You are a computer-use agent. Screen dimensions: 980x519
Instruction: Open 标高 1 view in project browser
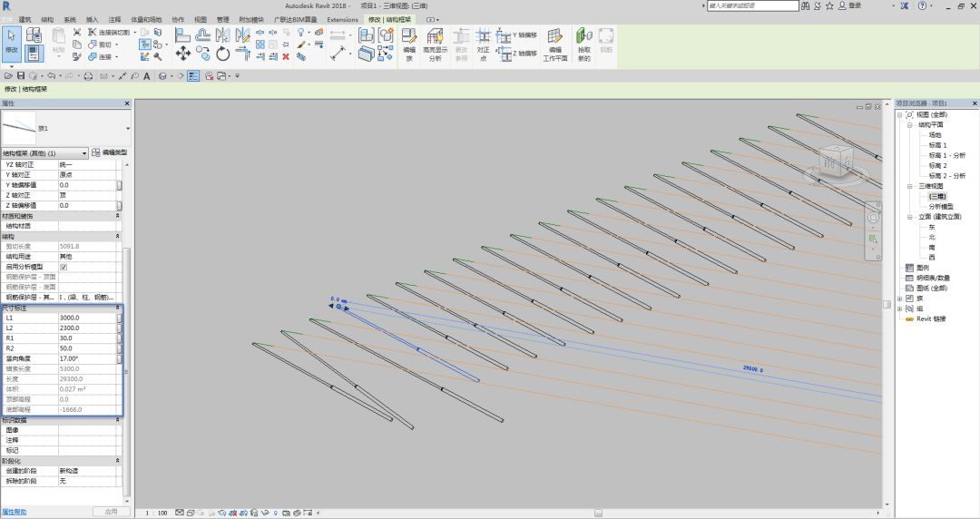click(936, 145)
